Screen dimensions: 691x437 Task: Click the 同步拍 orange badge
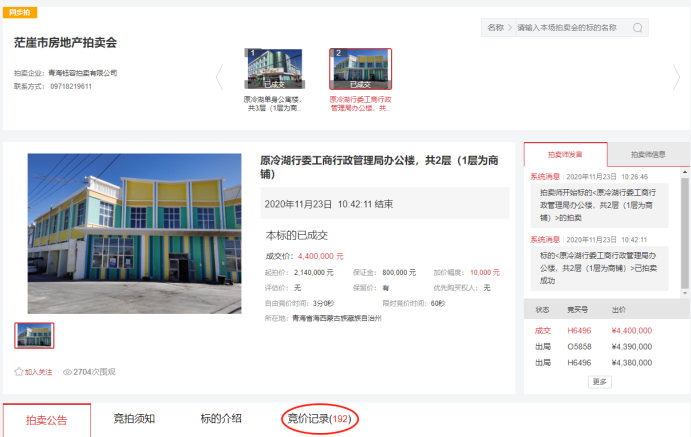click(21, 12)
